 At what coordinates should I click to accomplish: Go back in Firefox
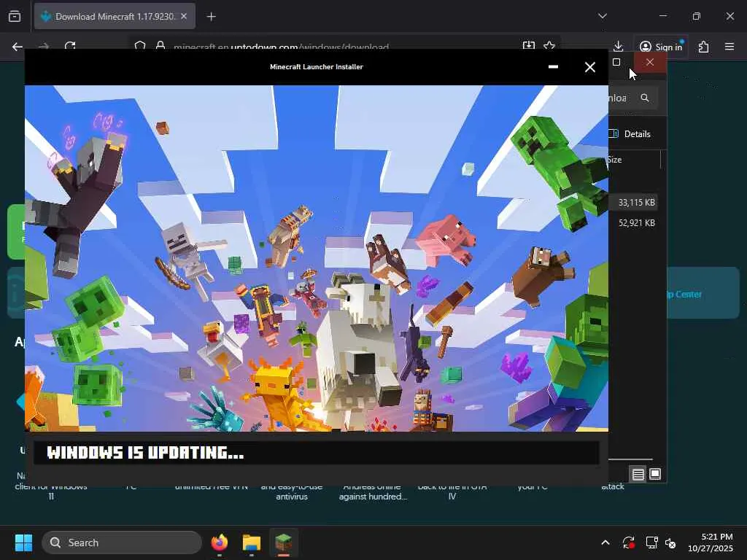point(18,47)
